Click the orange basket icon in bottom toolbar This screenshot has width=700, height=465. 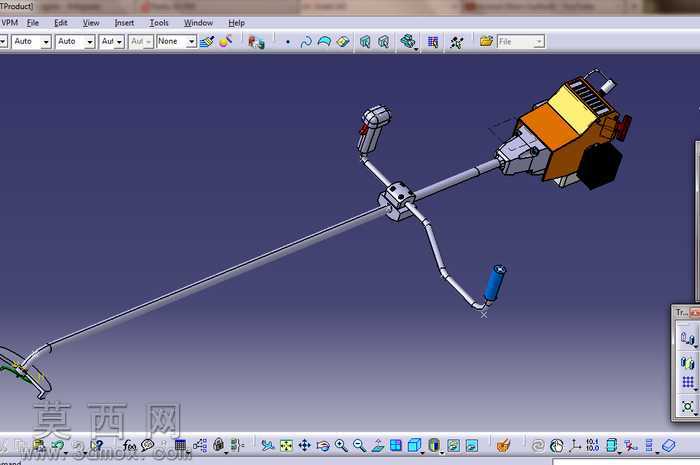503,445
